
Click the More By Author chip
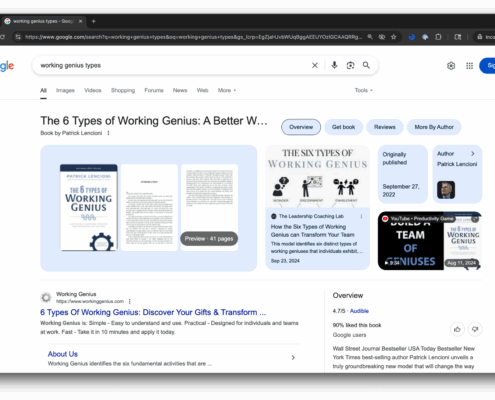[434, 127]
